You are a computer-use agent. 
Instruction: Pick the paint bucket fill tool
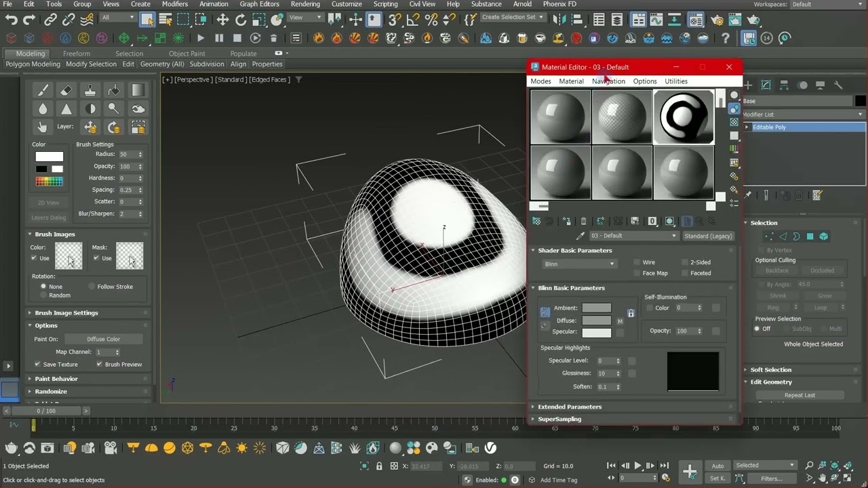(x=114, y=90)
